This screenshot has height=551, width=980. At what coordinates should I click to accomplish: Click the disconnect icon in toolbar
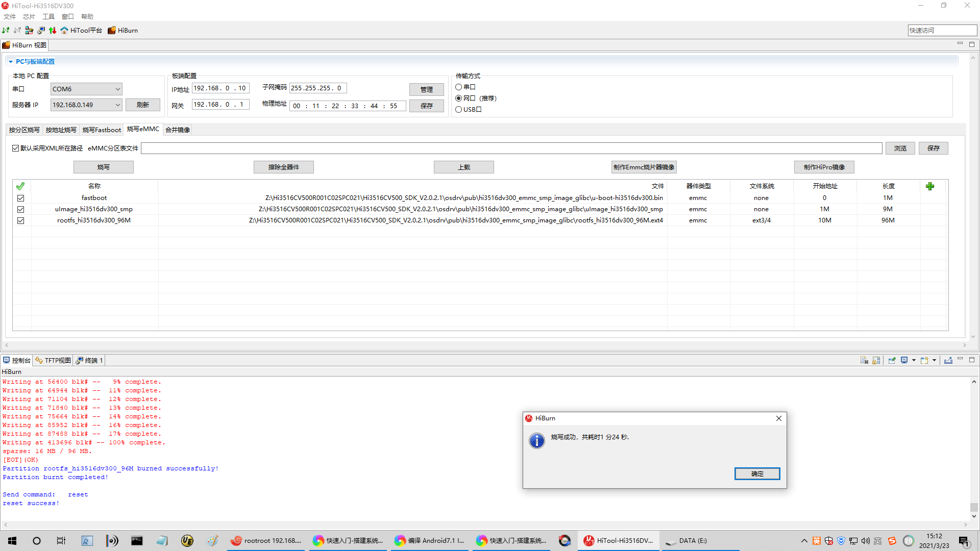point(16,30)
